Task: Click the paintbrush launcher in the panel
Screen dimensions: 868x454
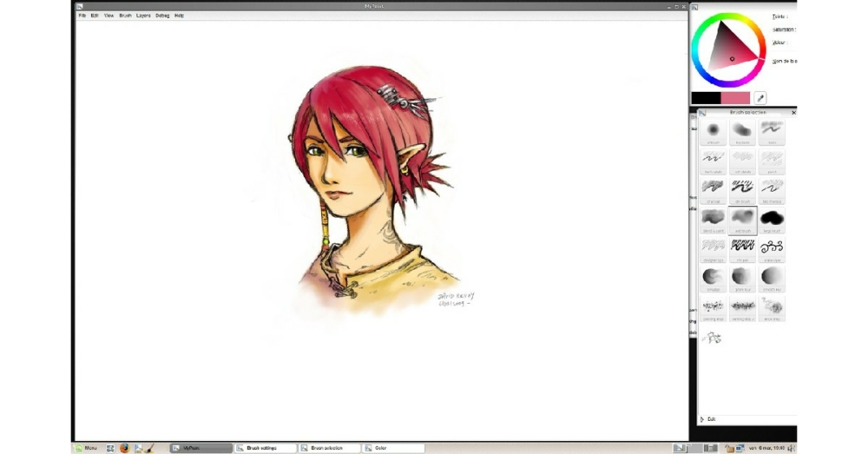Action: coord(150,448)
